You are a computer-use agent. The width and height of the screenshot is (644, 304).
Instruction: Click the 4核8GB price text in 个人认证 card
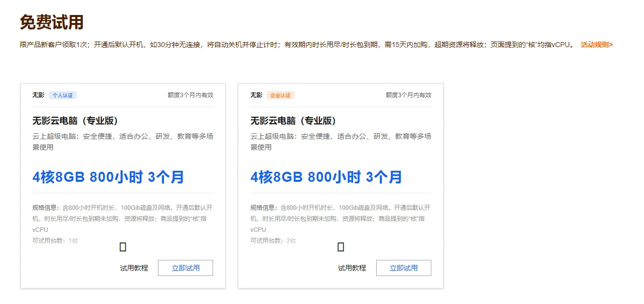point(108,177)
